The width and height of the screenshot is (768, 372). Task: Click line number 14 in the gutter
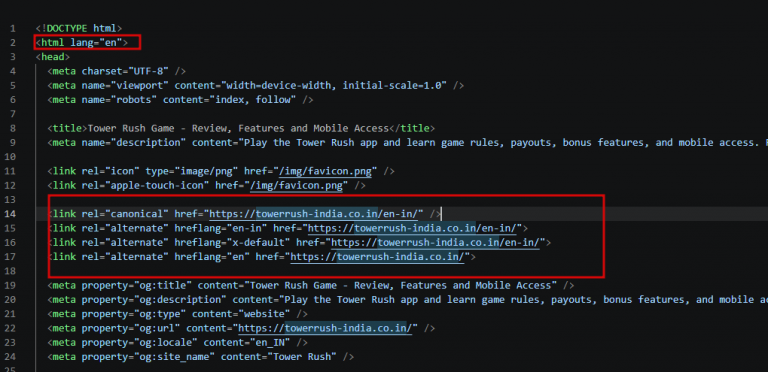click(11, 214)
